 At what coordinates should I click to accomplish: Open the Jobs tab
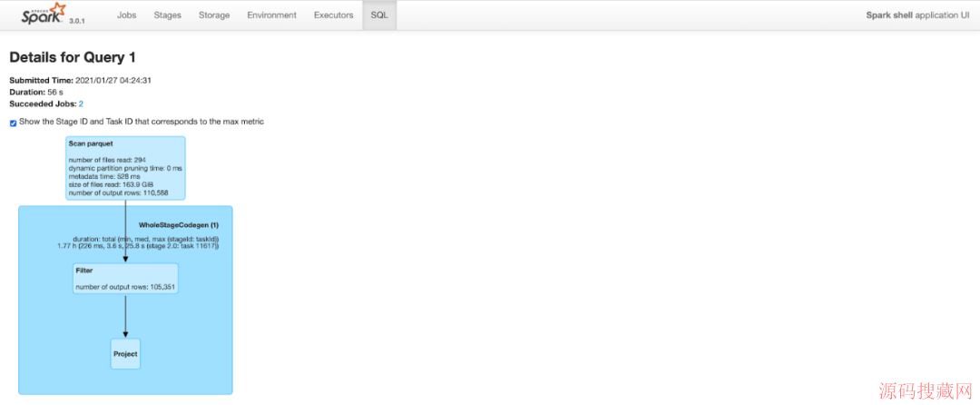[x=127, y=15]
